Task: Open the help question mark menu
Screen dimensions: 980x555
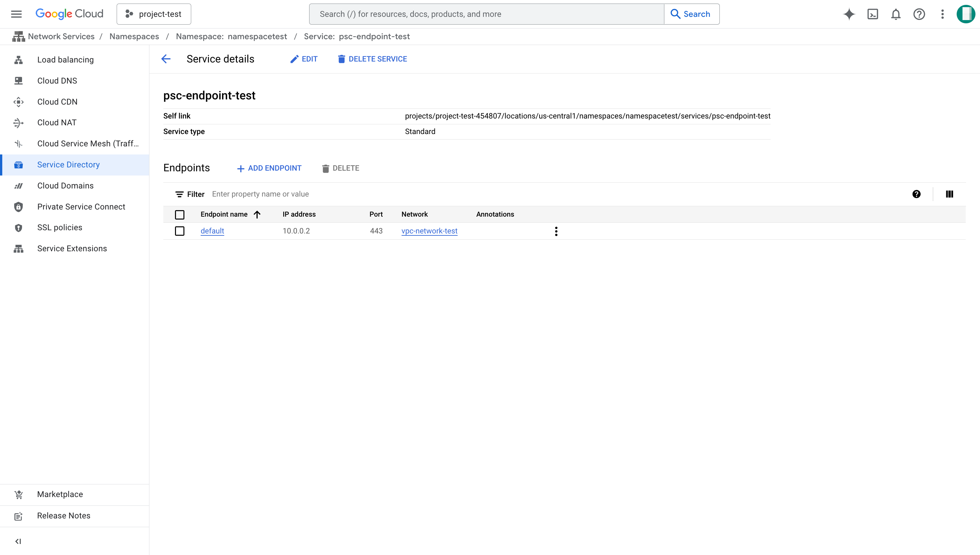Action: (x=919, y=14)
